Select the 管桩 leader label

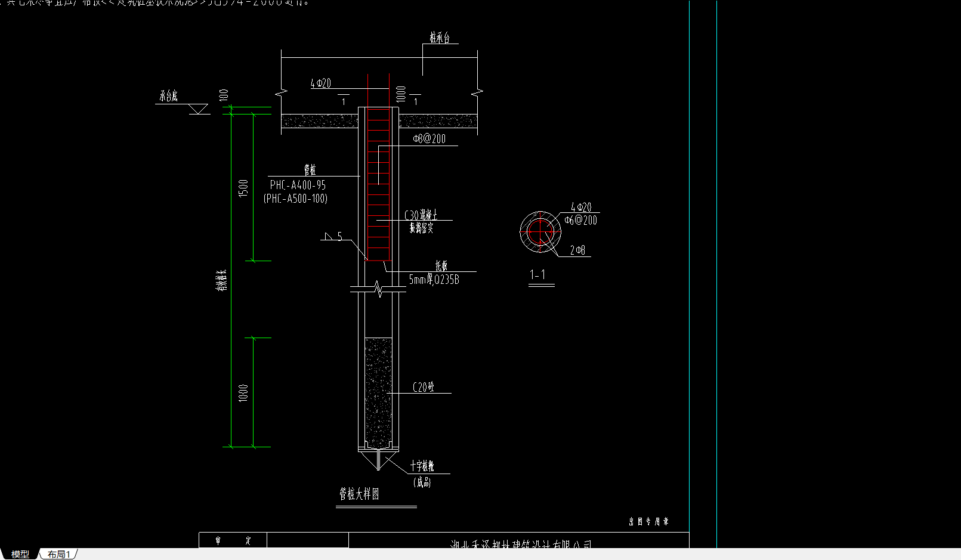(x=310, y=170)
